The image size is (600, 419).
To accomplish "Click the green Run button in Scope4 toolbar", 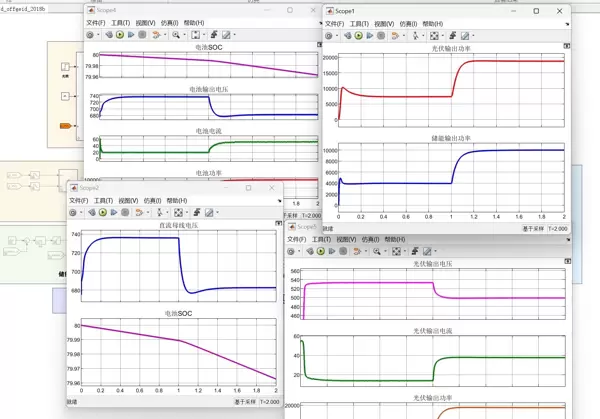I will 121,34.
